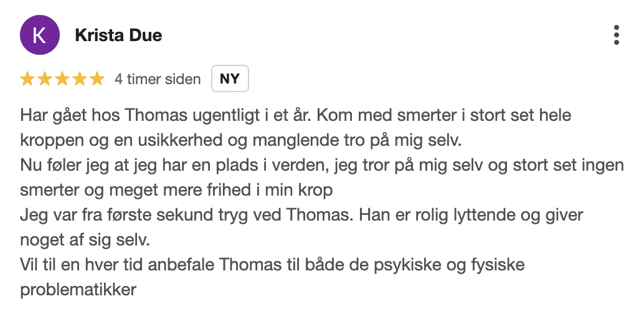Viewport: 644px width, 314px height.
Task: Click the line starting 'Har gået hos Thomas'
Action: point(295,116)
